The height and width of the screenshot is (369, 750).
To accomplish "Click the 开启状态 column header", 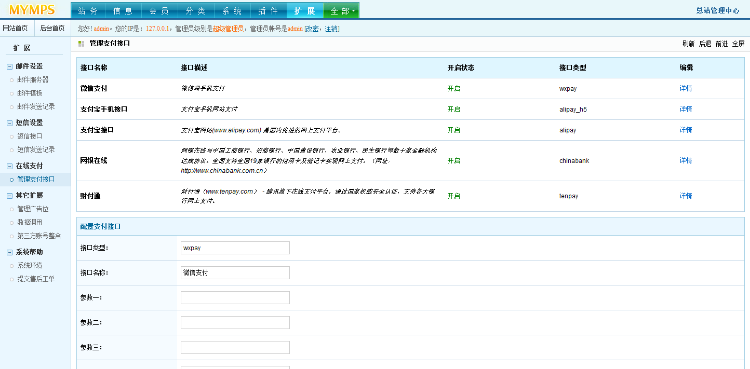I will tap(461, 68).
